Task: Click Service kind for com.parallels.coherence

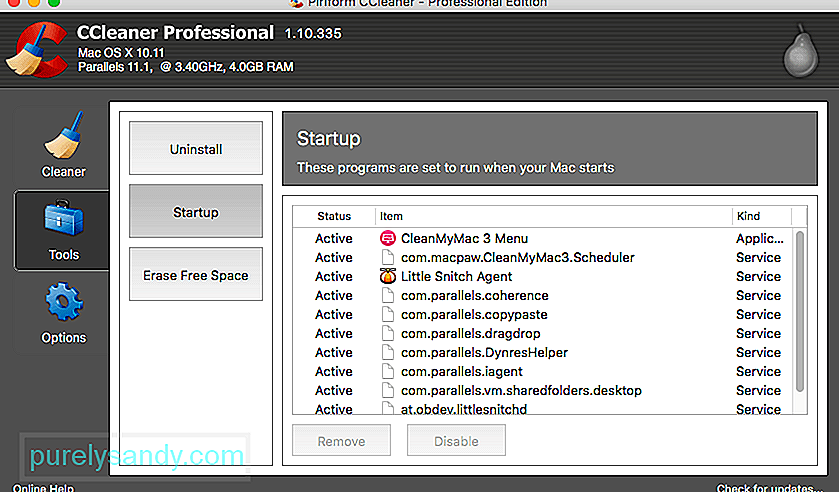Action: coord(758,296)
